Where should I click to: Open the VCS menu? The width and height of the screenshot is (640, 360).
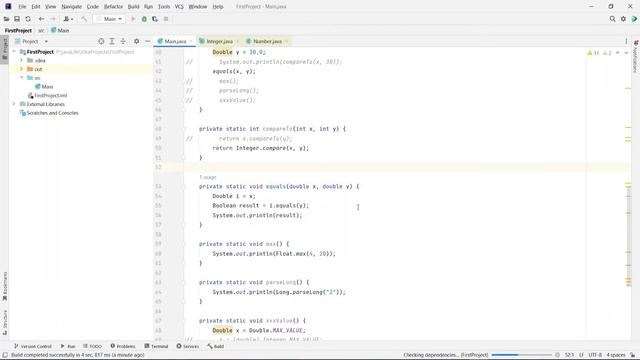coord(179,7)
